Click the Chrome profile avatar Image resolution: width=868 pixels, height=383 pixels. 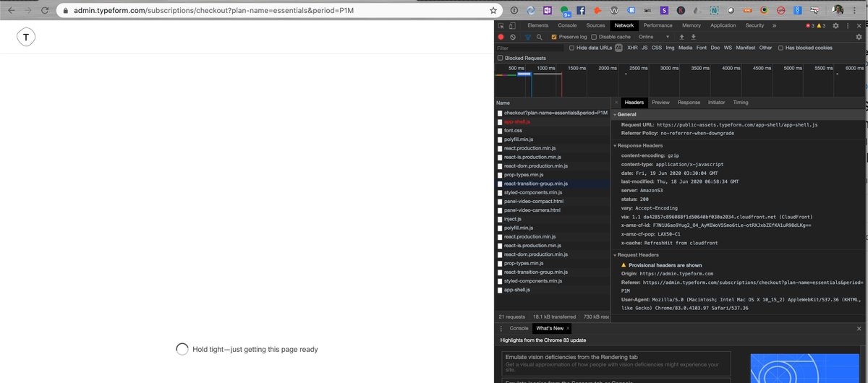838,11
